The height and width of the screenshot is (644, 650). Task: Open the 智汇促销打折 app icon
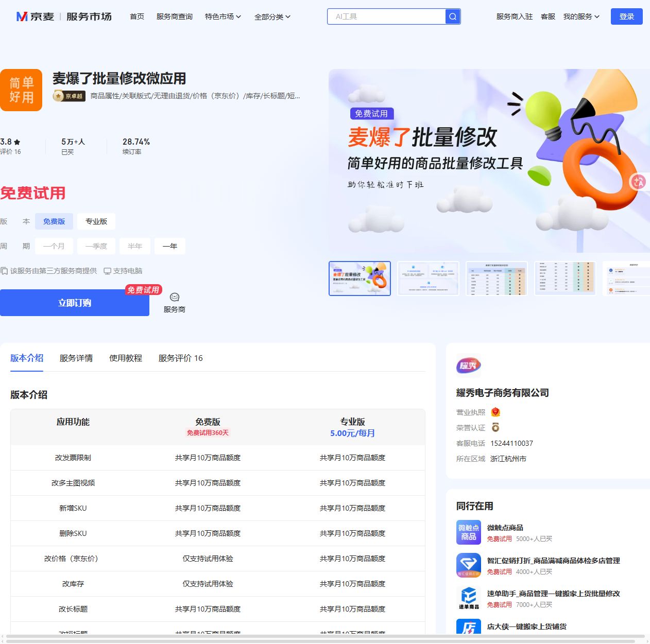coord(469,565)
